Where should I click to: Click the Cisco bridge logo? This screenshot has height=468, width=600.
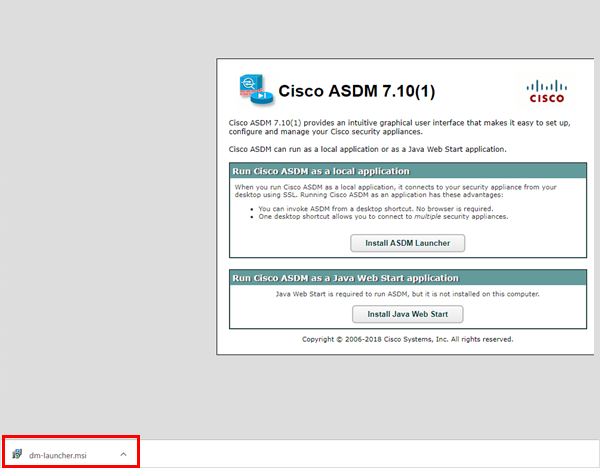[545, 90]
